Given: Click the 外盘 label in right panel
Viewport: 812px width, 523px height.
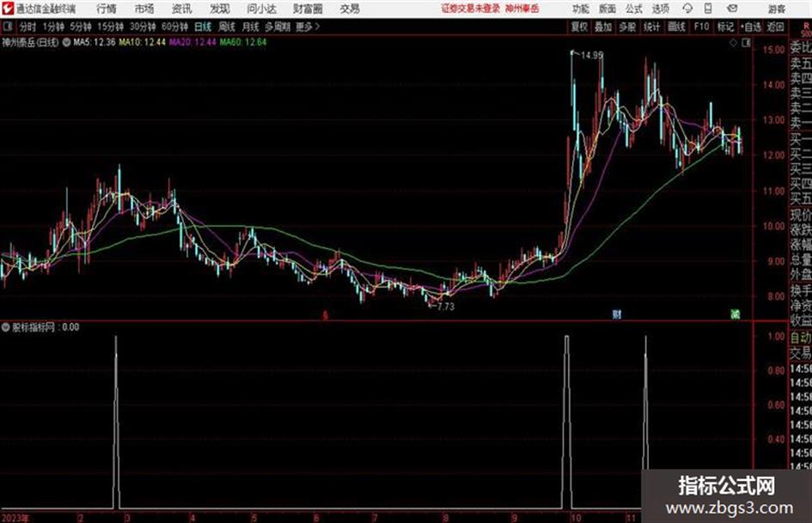Looking at the screenshot, I should [801, 275].
